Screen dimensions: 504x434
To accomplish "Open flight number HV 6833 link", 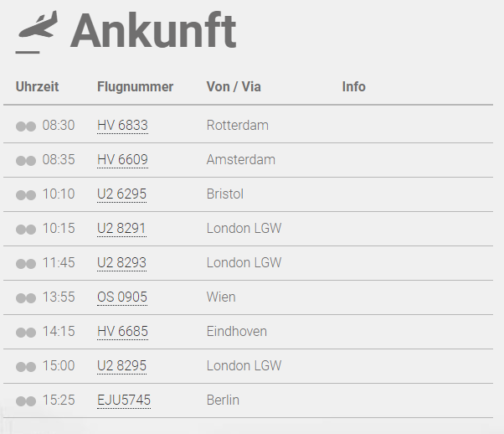I will [122, 126].
